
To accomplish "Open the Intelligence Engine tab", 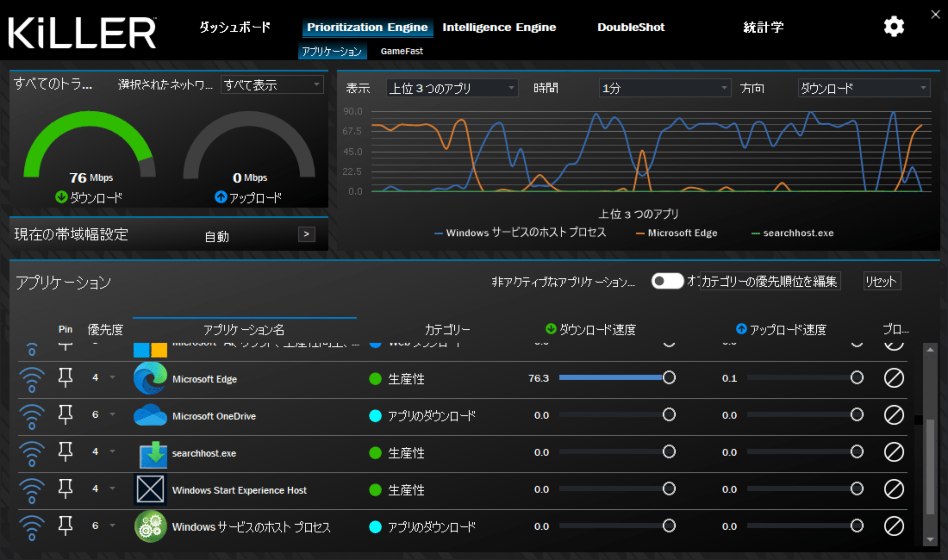I will tap(499, 27).
